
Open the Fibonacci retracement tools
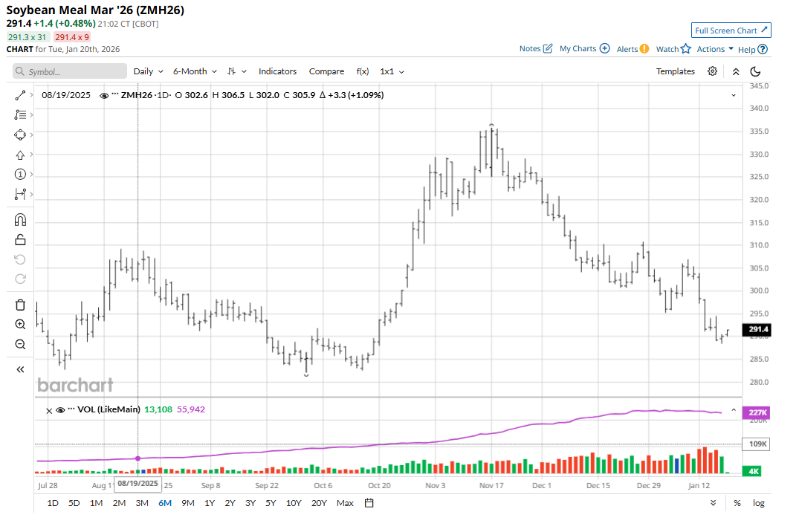20,114
